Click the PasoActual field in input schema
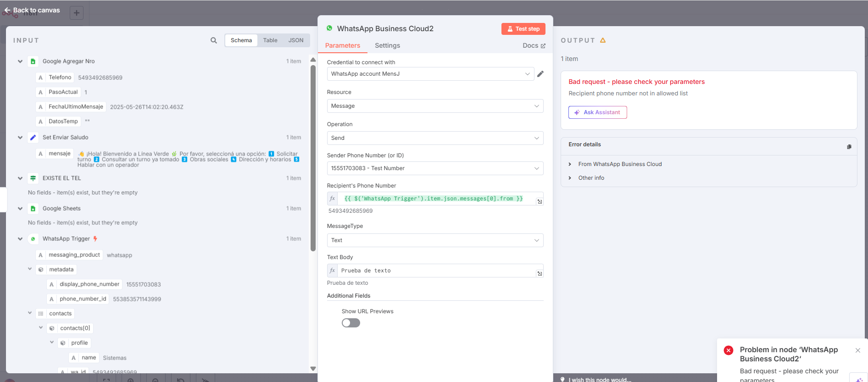 coord(58,92)
